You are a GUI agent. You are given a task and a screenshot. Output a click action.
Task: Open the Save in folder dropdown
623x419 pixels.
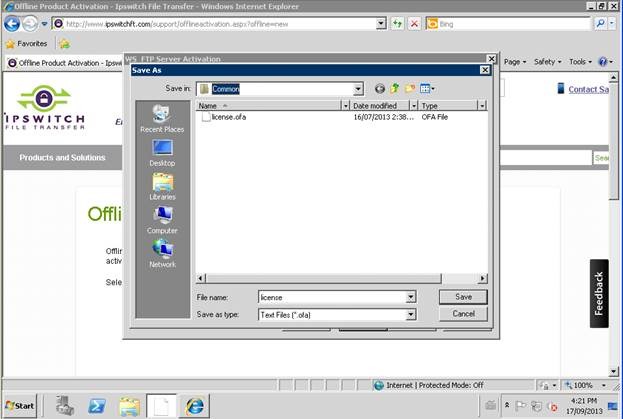(x=358, y=89)
